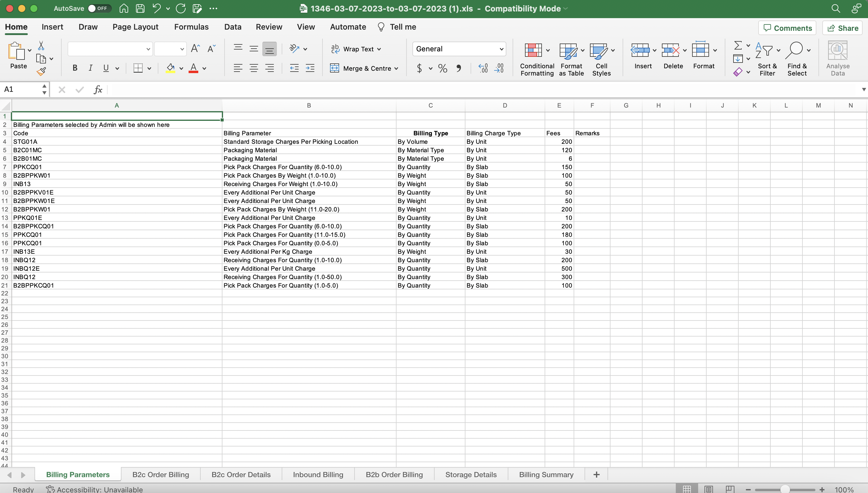This screenshot has width=868, height=493.
Task: Decrease font size with the smaller A icon
Action: point(211,49)
